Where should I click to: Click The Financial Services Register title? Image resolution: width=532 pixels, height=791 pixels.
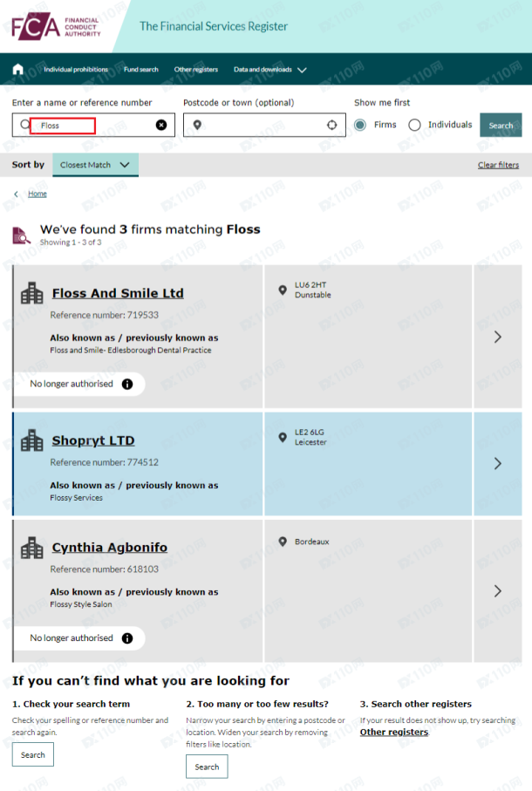pos(214,26)
